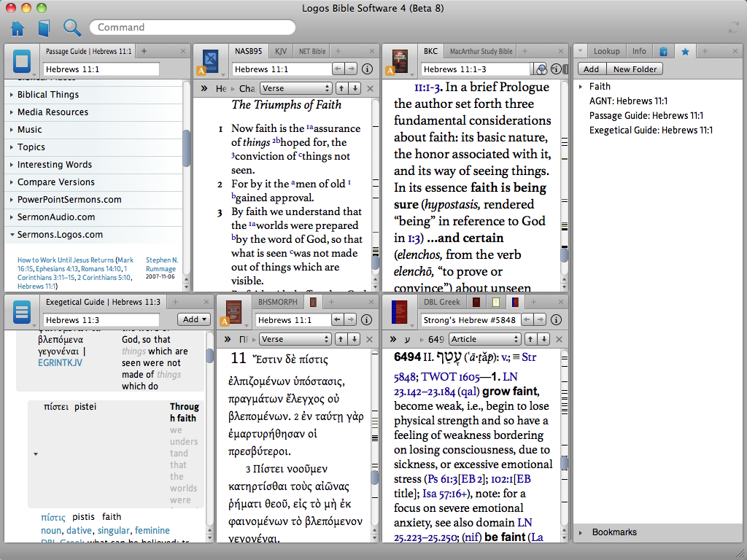Add new tab in NASB95 panel
Image resolution: width=747 pixels, height=560 pixels.
click(x=338, y=52)
